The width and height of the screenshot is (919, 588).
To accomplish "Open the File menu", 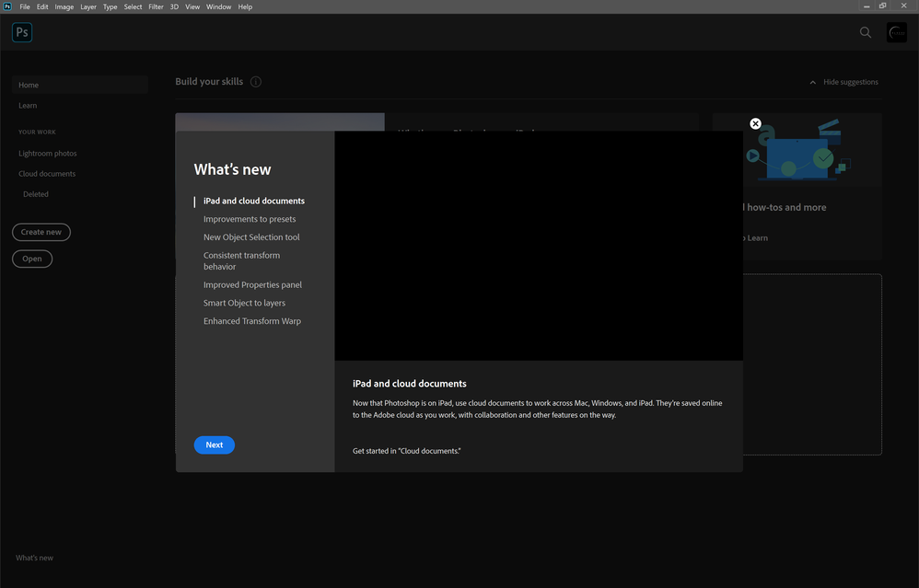I will [25, 7].
